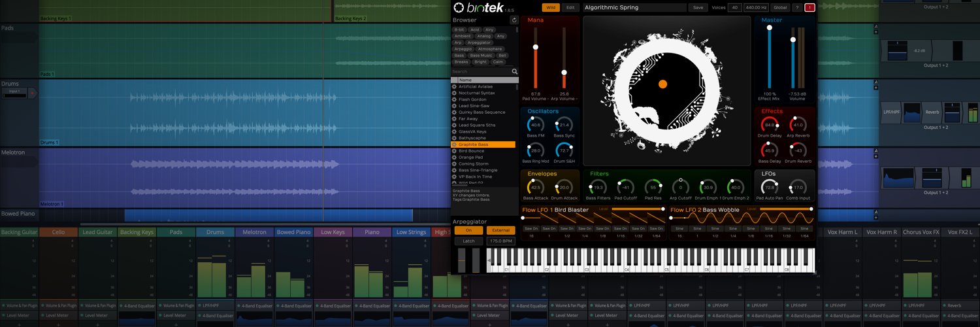
Task: Toggle the Arpeggiator On button
Action: pos(468,230)
